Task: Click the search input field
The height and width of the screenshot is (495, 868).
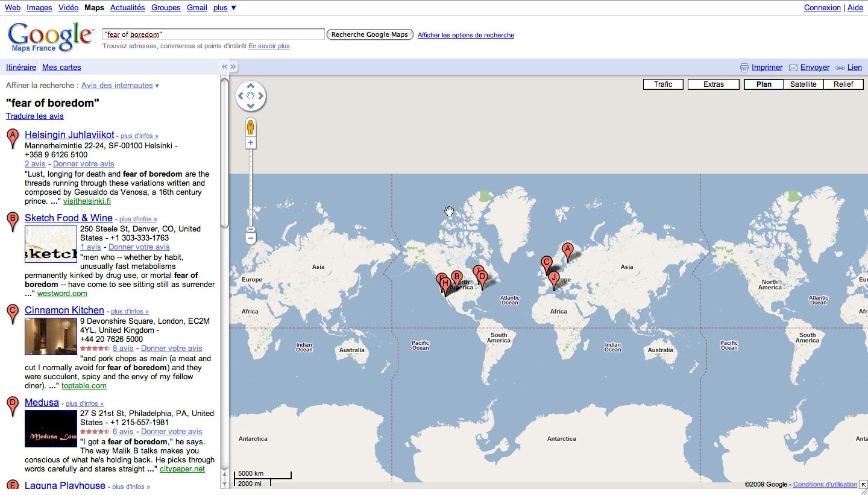Action: pos(214,34)
